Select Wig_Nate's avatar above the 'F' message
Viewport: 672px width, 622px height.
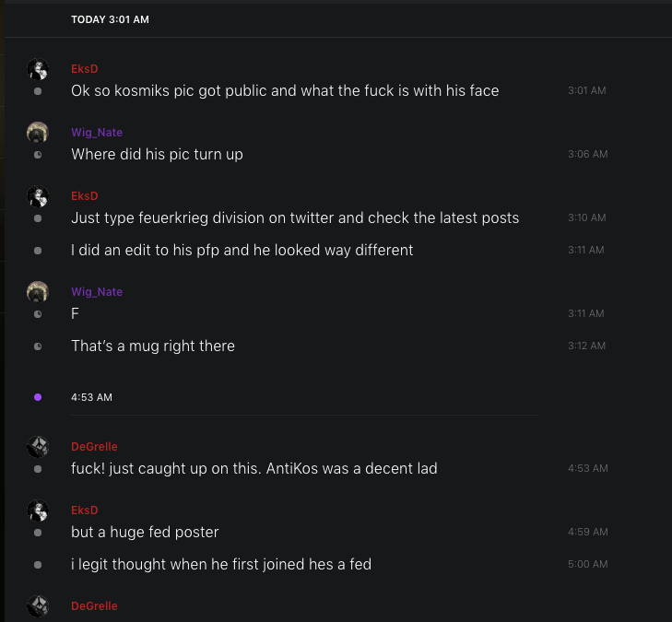(x=37, y=292)
